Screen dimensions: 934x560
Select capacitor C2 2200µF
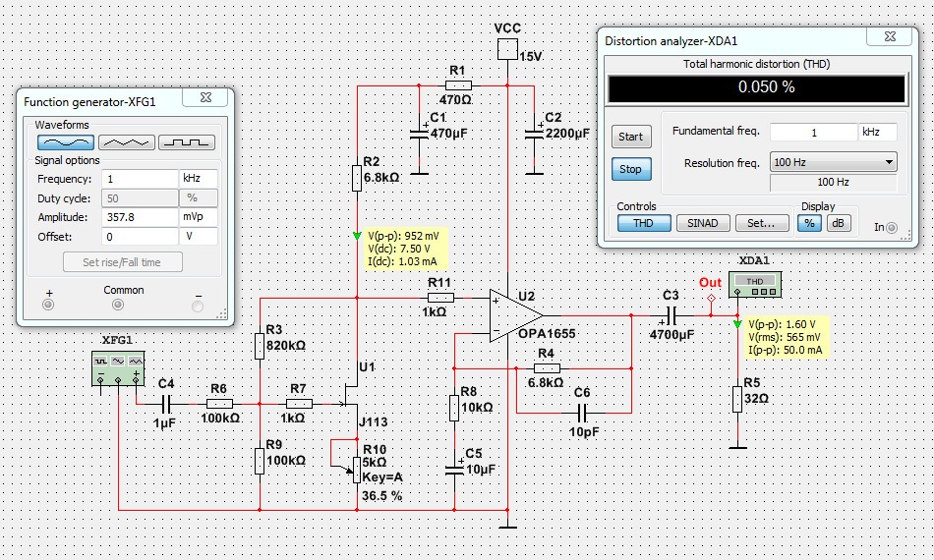click(534, 134)
